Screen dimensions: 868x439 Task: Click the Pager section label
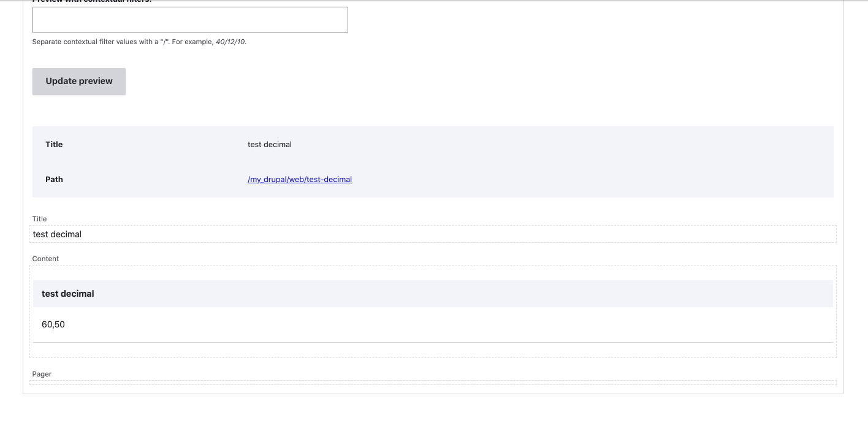pyautogui.click(x=42, y=373)
